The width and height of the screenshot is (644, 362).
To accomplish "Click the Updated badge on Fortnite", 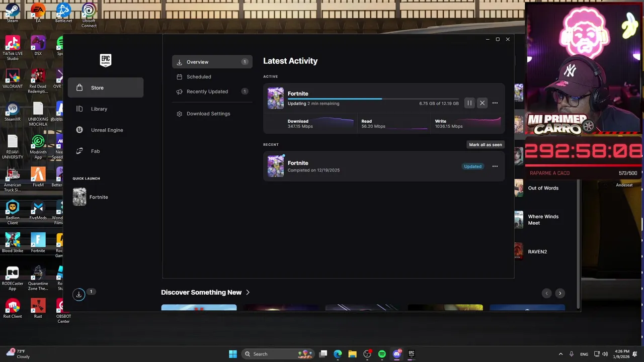I will coord(472,166).
